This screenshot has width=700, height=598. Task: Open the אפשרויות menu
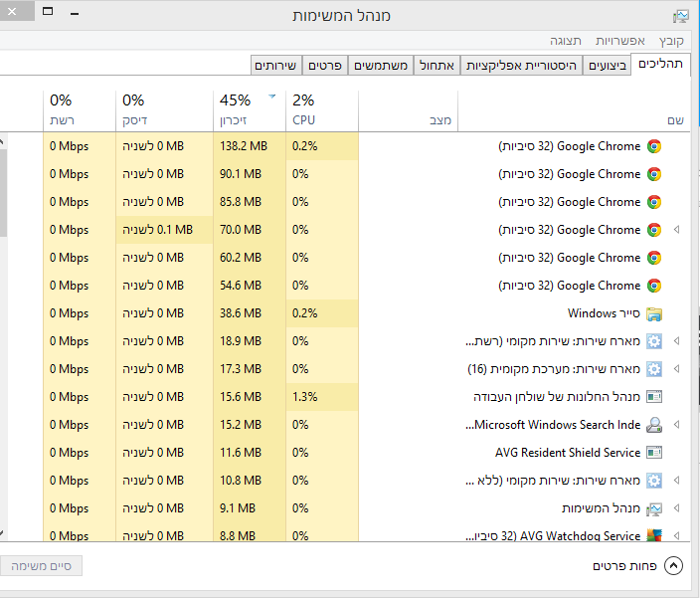[x=620, y=41]
